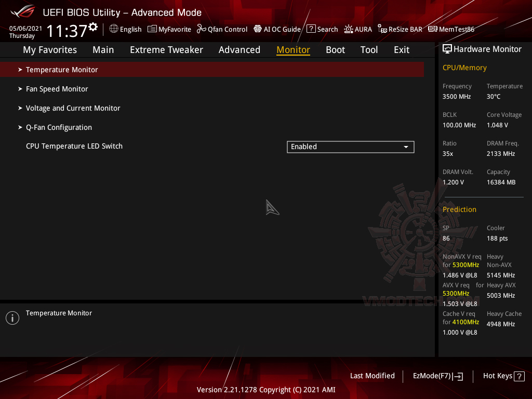532x399 pixels.
Task: Launch AI OC Guide brain icon
Action: click(258, 29)
